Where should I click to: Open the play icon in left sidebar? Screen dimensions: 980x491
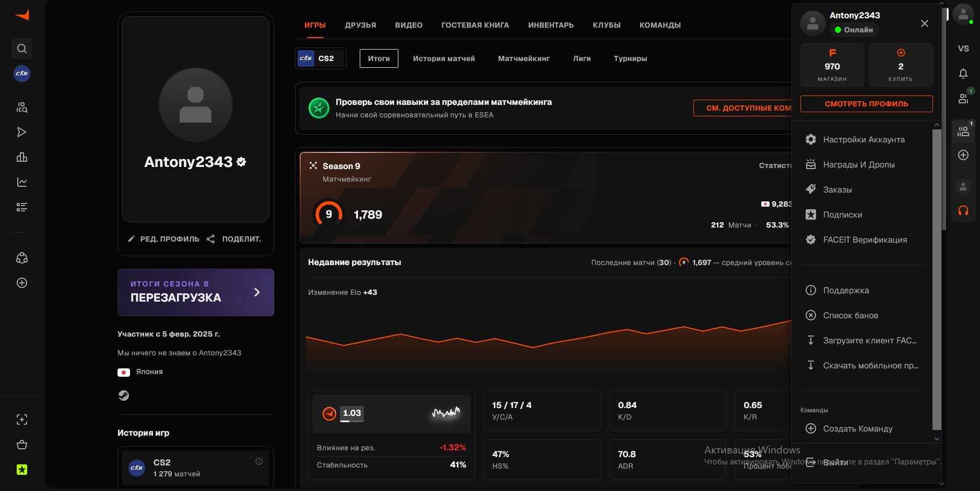coord(22,132)
